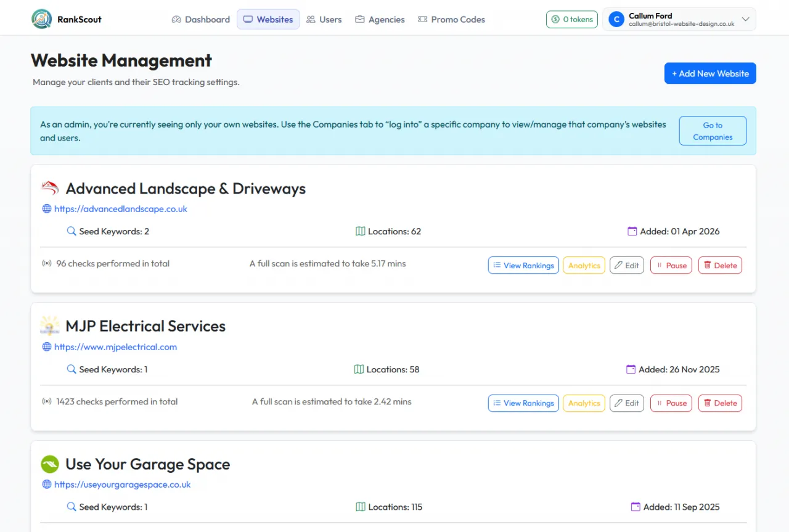Click the 'Seed Keywords: 2' text

tap(114, 232)
